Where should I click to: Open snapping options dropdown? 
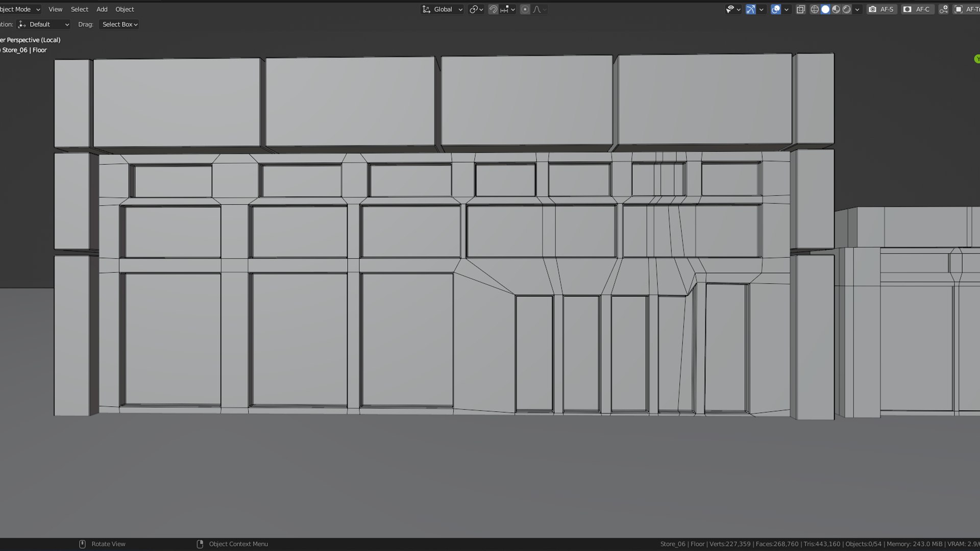pos(508,9)
